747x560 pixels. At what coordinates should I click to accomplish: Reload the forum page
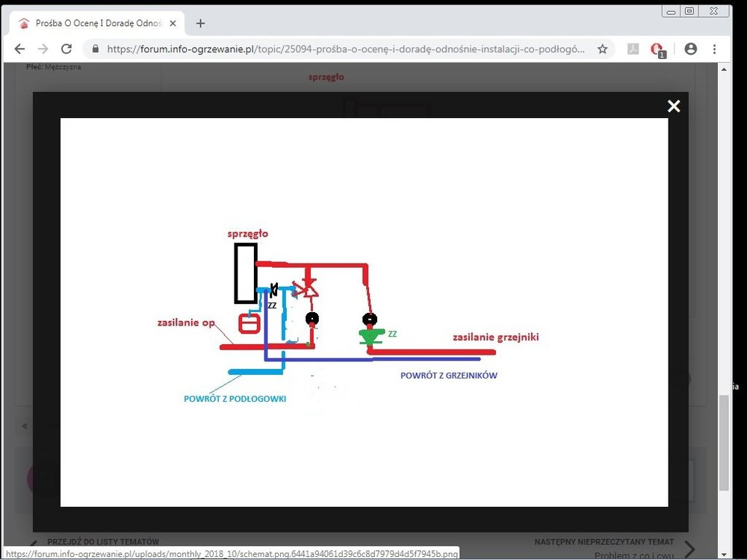point(66,49)
